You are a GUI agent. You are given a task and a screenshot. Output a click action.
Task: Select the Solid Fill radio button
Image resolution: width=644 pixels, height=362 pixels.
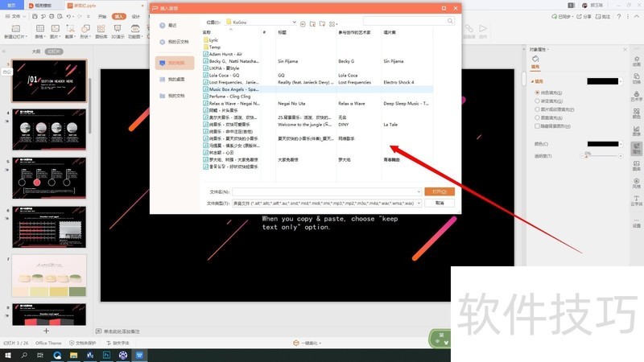537,93
